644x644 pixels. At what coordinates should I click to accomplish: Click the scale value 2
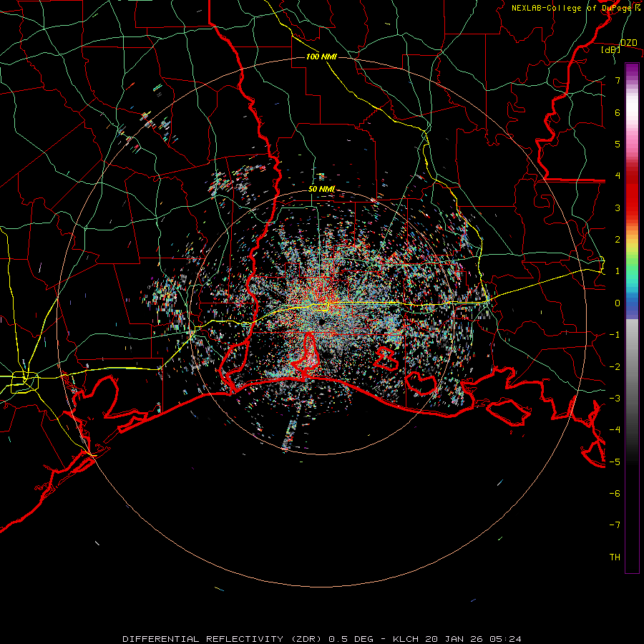point(618,240)
